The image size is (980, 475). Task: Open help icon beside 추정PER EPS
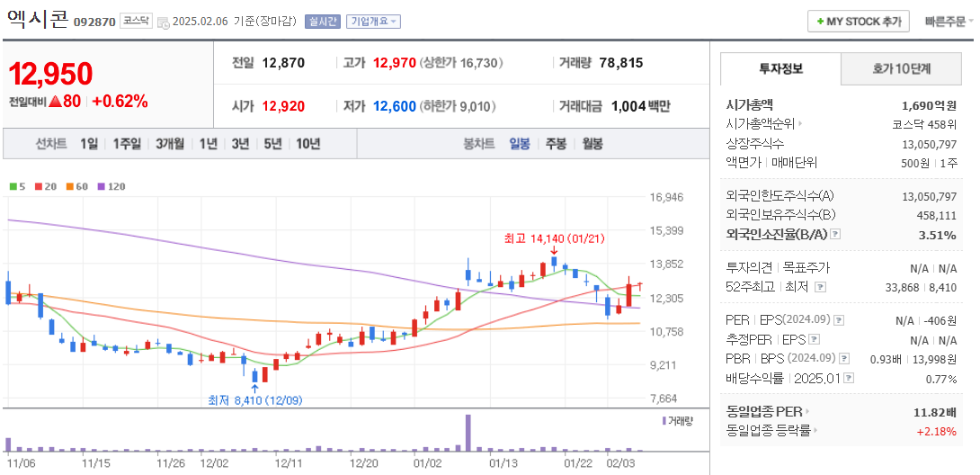pos(814,340)
